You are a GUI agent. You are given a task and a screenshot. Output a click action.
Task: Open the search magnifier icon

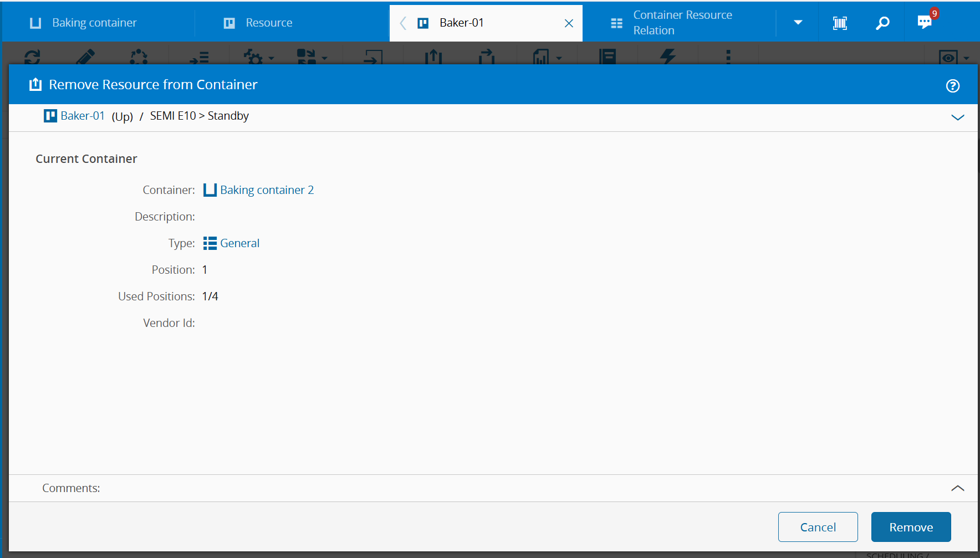point(882,23)
